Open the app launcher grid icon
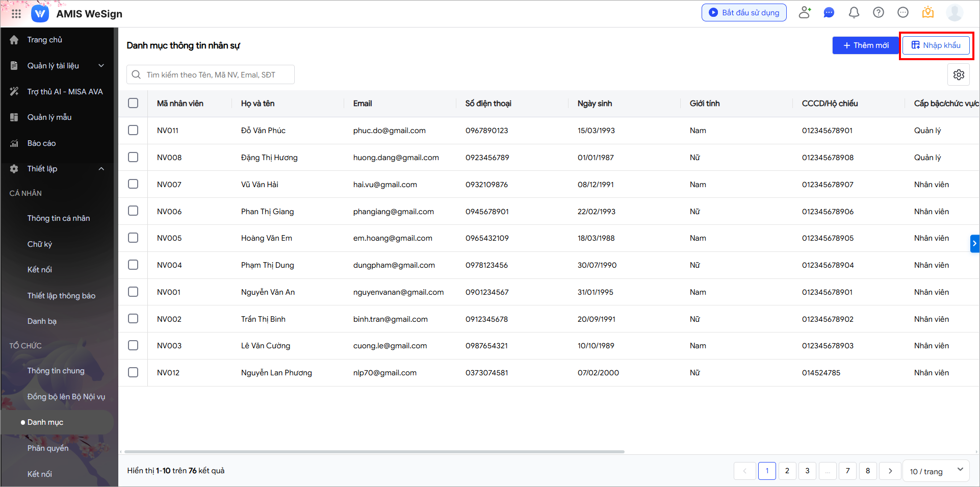 coord(16,14)
